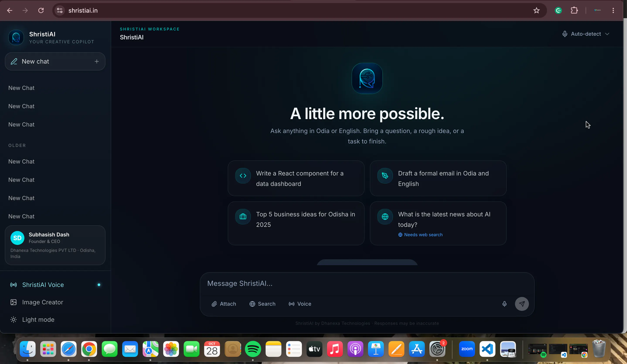Viewport: 627px width, 364px height.
Task: Click the briefcase icon on business ideas card
Action: coord(243,217)
